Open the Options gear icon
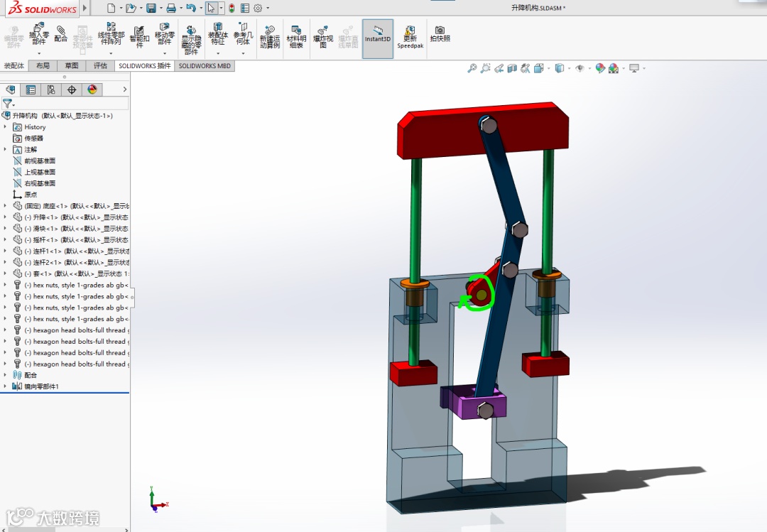This screenshot has height=532, width=767. click(x=258, y=8)
